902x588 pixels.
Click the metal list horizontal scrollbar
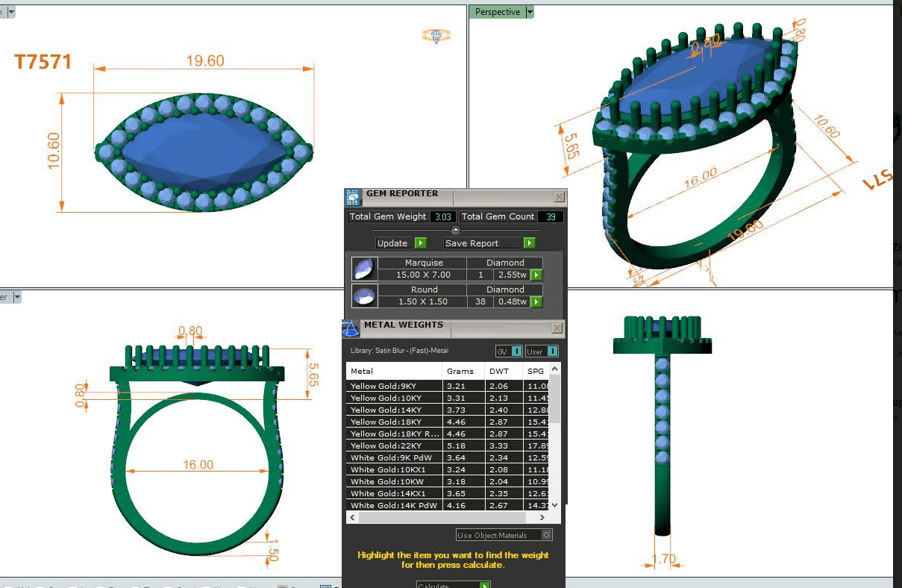[440, 517]
